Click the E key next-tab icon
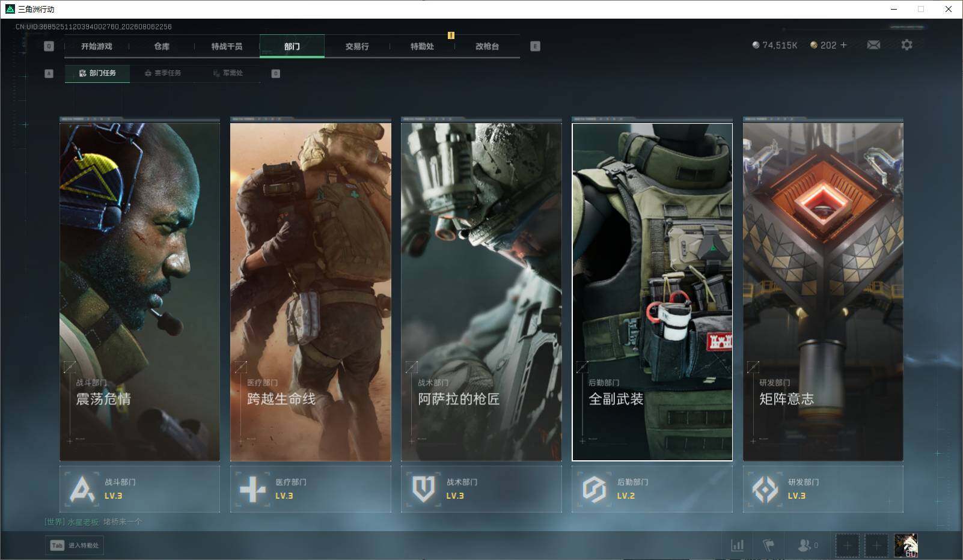Screen dimensions: 963x560 pyautogui.click(x=535, y=46)
